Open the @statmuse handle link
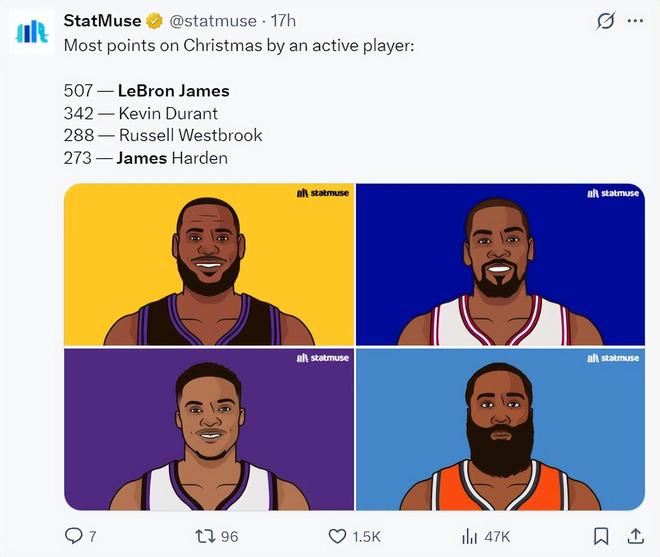660x557 pixels. pos(218,21)
